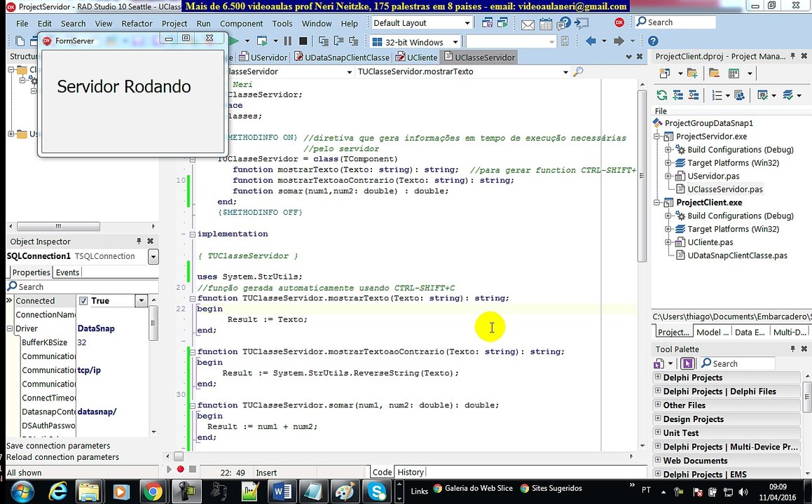Screen dimensions: 812x504
Task: Click the Collapse All icon in Project Manager
Action: tap(694, 95)
